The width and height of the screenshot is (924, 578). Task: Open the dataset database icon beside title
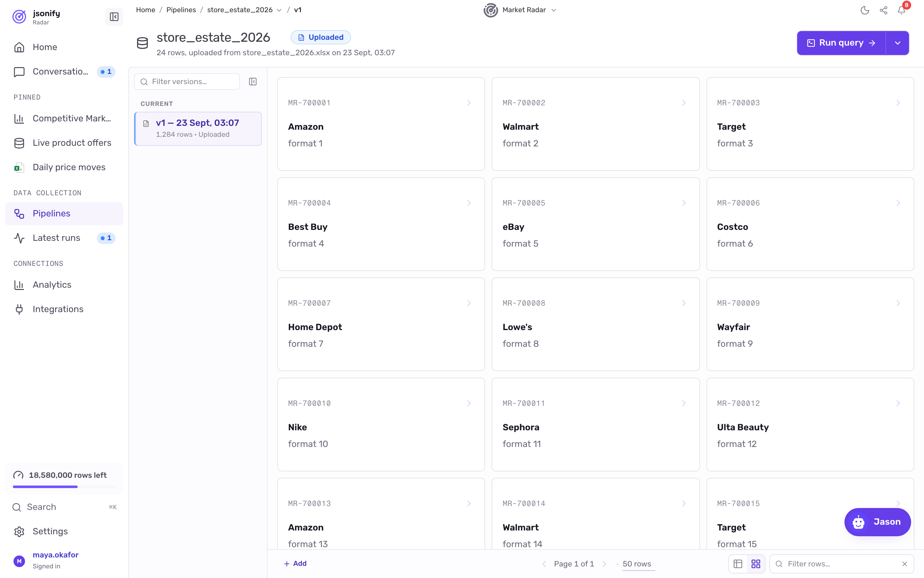(x=142, y=43)
